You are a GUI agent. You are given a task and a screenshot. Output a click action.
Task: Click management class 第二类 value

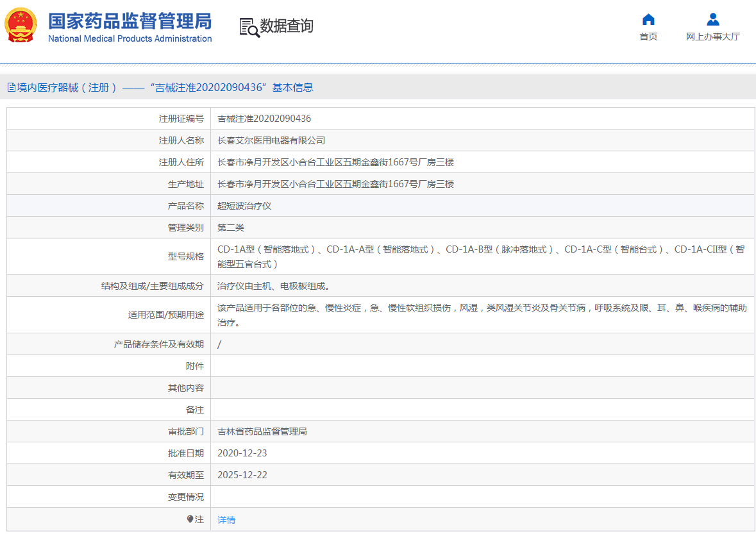(231, 228)
